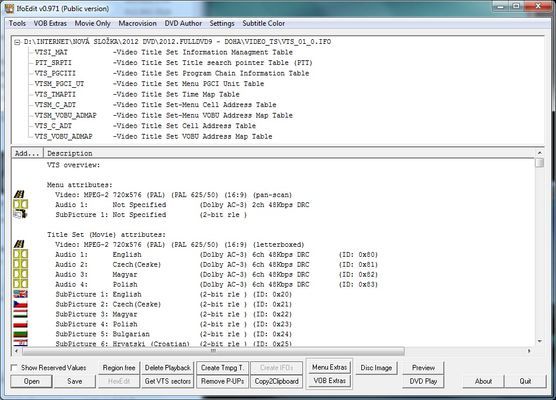Click the Remove P-UPs button
Screen dimensions: 556x400
coord(222,381)
